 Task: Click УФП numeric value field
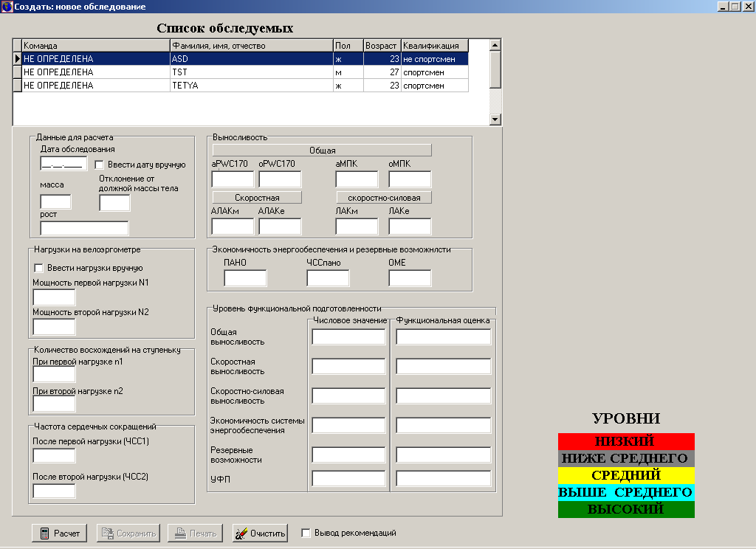pos(348,479)
